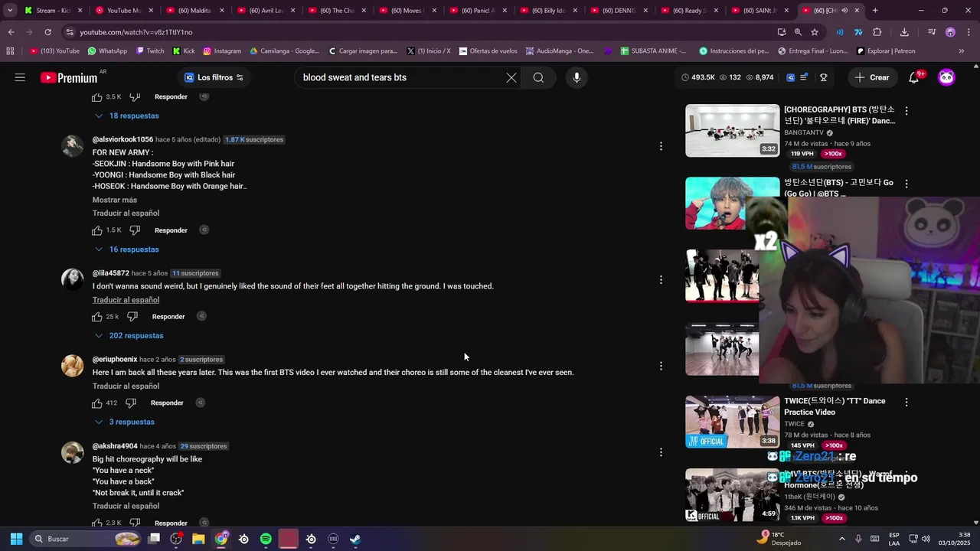Image resolution: width=980 pixels, height=551 pixels.
Task: Reply to @lila45872 with Responder
Action: [x=168, y=316]
